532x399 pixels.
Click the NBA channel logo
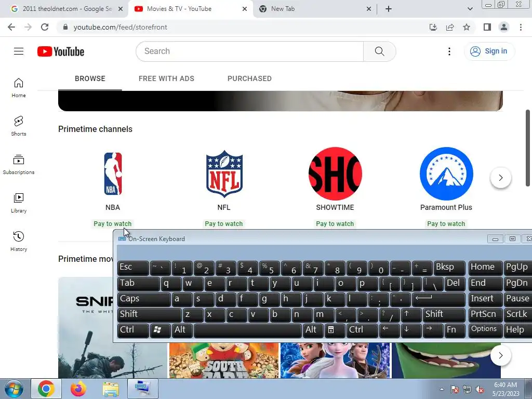click(x=113, y=174)
